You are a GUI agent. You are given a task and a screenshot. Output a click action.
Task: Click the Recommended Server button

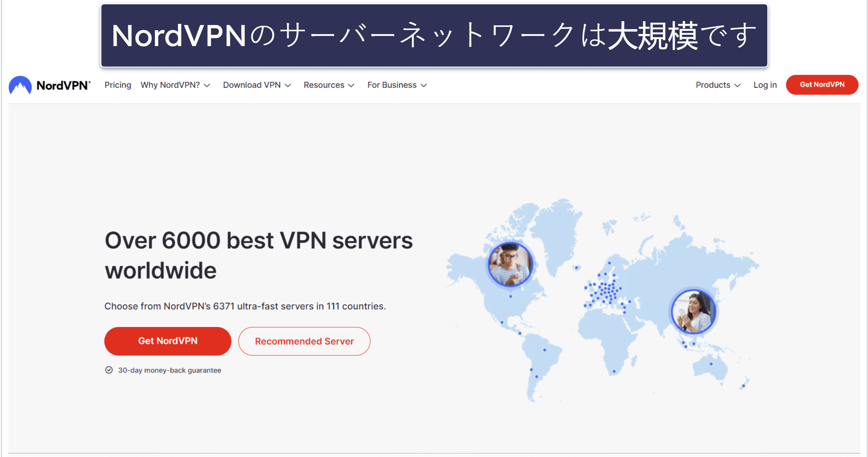coord(304,341)
